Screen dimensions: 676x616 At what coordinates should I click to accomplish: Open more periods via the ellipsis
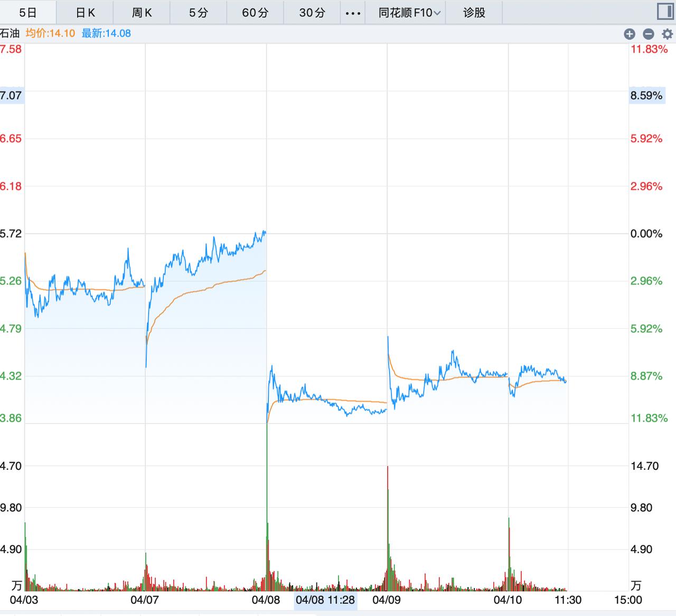tap(353, 13)
